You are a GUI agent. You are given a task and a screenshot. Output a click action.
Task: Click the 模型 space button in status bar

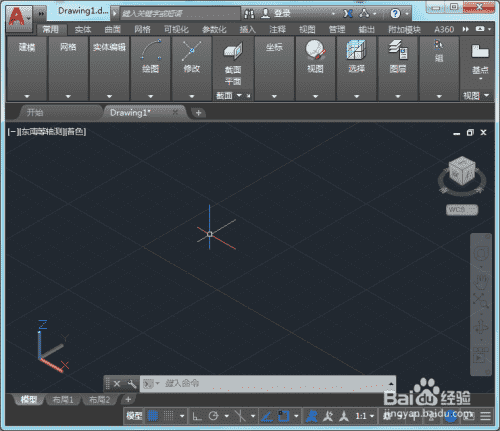pyautogui.click(x=134, y=416)
